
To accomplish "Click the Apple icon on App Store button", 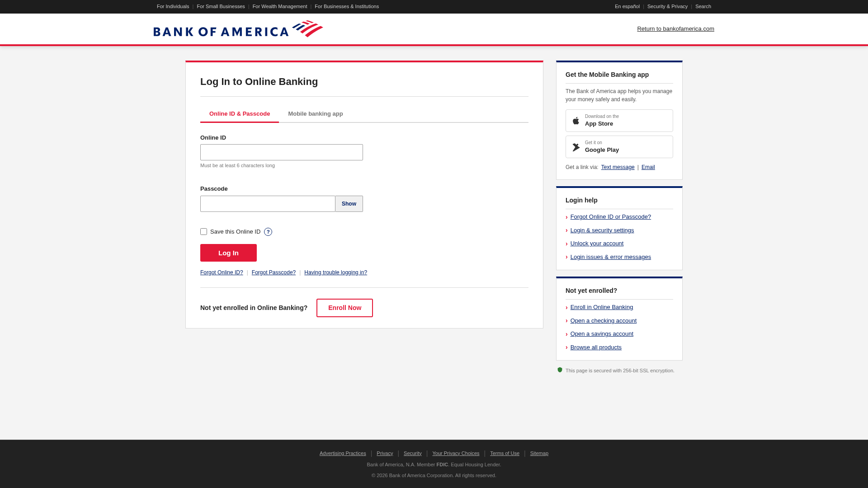I will tap(576, 121).
